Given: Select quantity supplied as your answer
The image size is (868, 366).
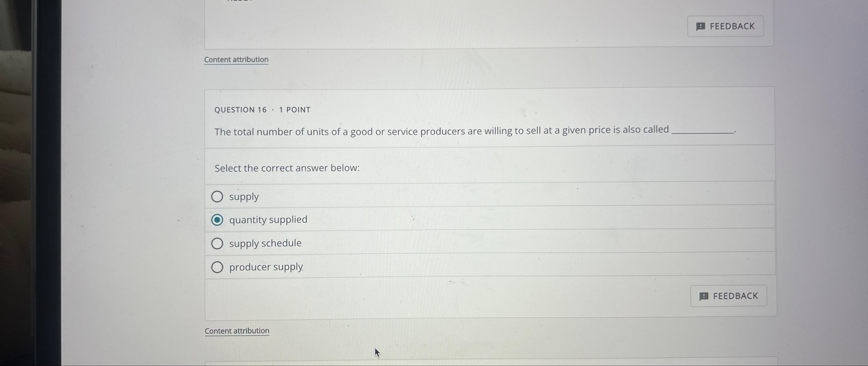Looking at the screenshot, I should tap(217, 220).
